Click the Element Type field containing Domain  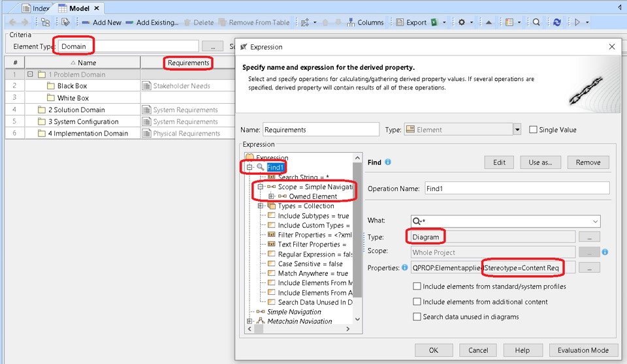[128, 46]
